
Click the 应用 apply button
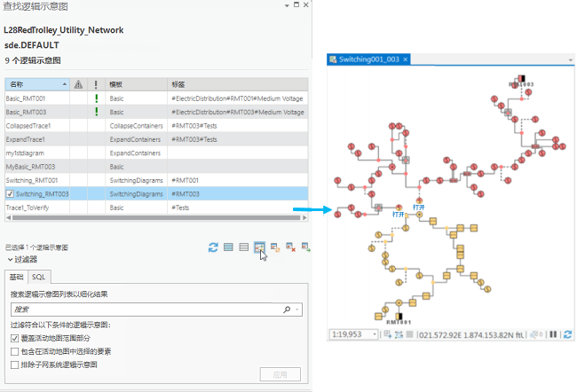coord(280,374)
